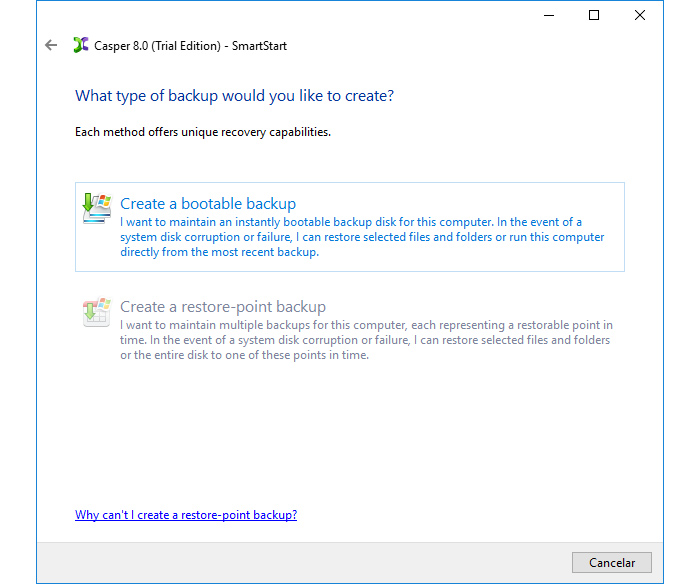Click the Casper logo icon beside the title
This screenshot has width=700, height=584.
coord(81,45)
